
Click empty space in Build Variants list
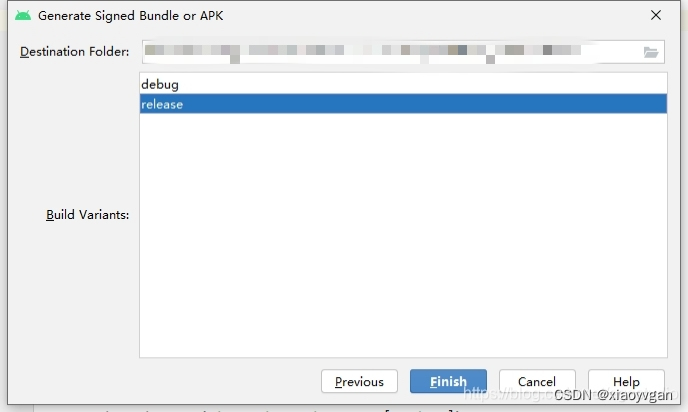click(403, 235)
